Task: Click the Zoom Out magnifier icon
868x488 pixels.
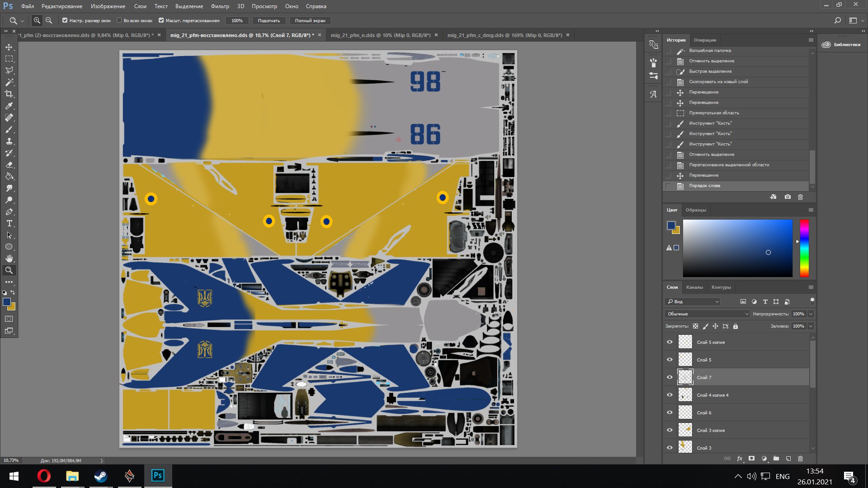Action: pyautogui.click(x=49, y=20)
